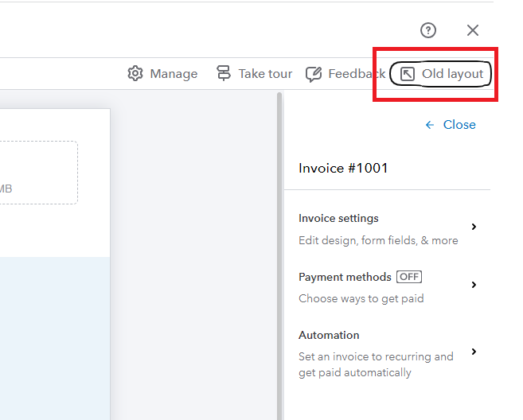Open the Invoice settings menu item

point(338,219)
